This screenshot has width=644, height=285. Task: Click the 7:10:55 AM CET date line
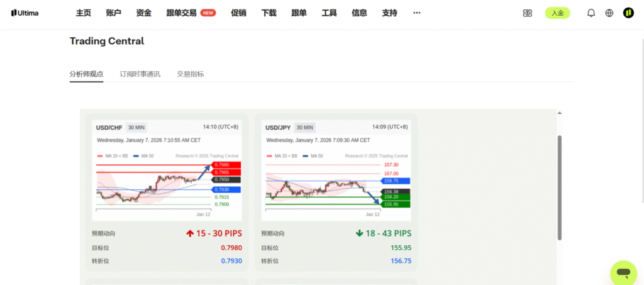[x=148, y=140]
